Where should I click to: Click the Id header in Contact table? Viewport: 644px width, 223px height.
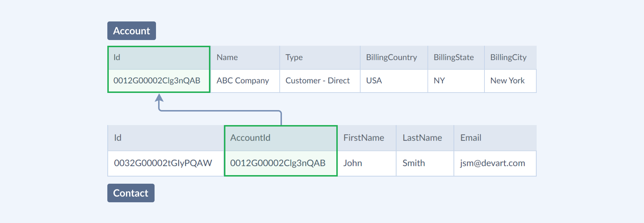(166, 138)
